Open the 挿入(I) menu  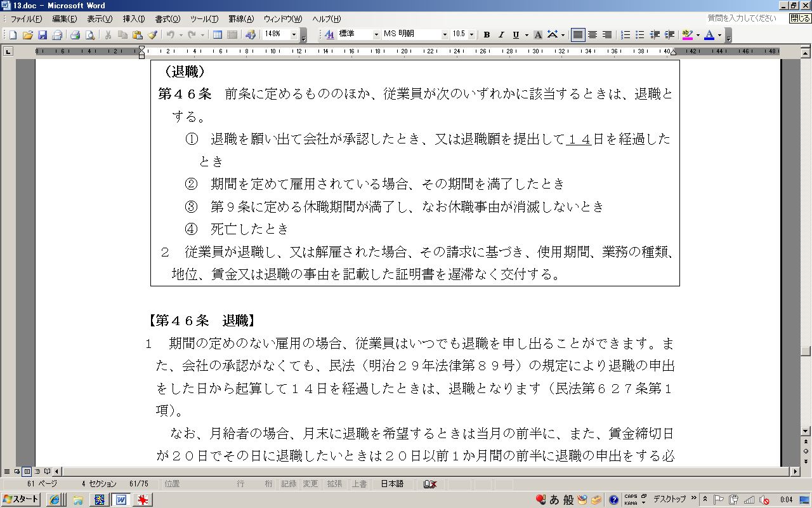pyautogui.click(x=134, y=19)
